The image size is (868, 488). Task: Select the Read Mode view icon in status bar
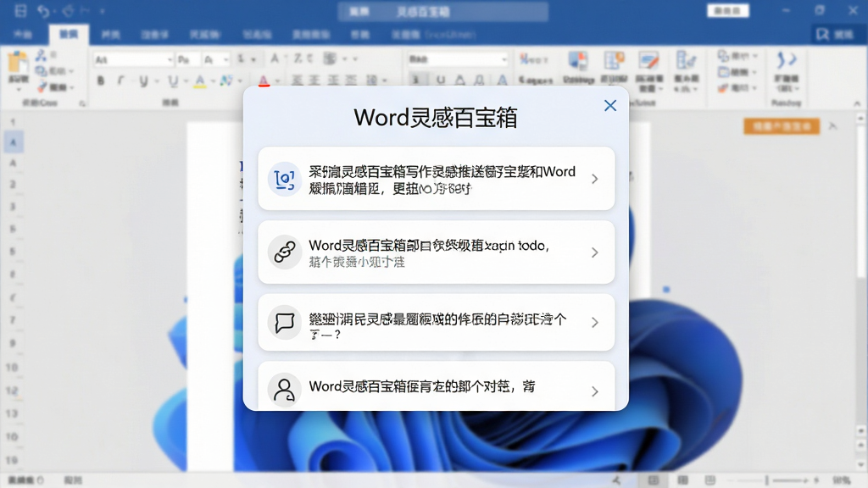point(682,480)
